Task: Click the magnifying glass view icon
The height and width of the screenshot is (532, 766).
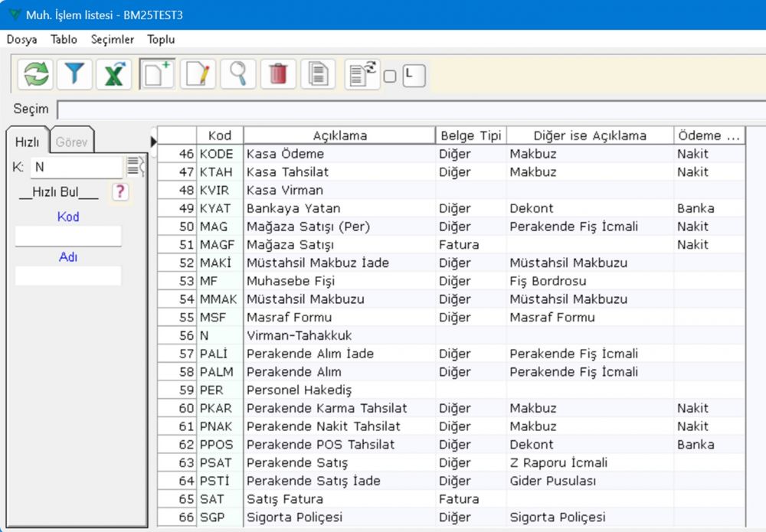Action: click(238, 74)
